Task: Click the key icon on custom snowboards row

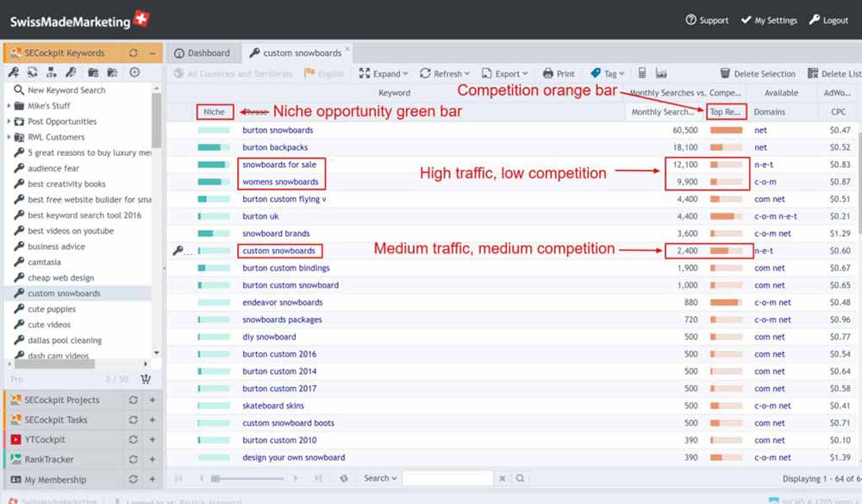Action: coord(178,251)
